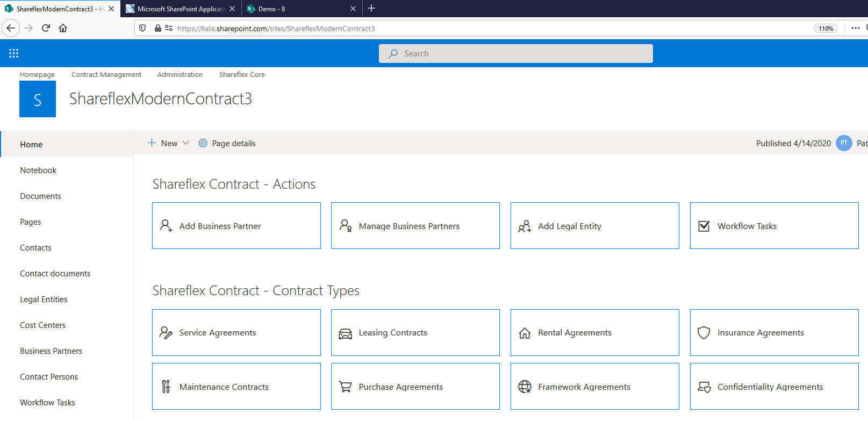Select the ShareflexModernContract3 browser tab
868x421 pixels.
coord(60,9)
